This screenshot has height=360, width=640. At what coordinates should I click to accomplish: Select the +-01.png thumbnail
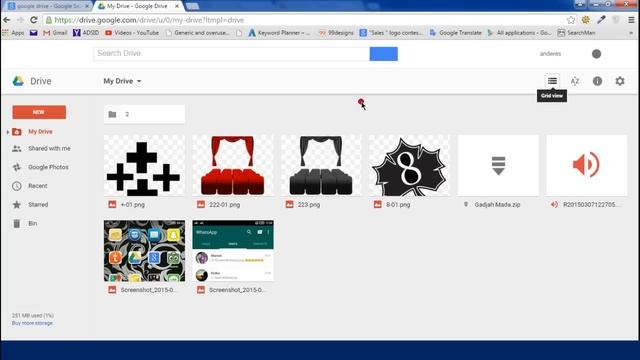[x=144, y=165]
